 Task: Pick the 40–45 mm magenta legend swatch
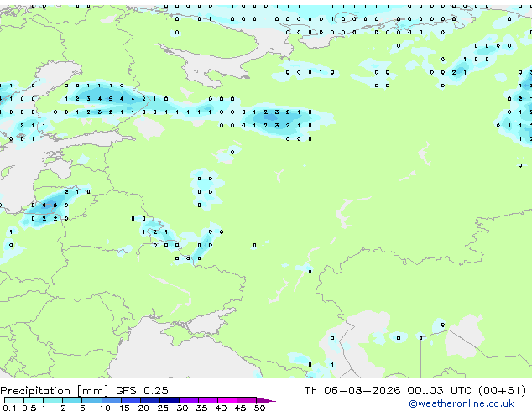(x=227, y=400)
